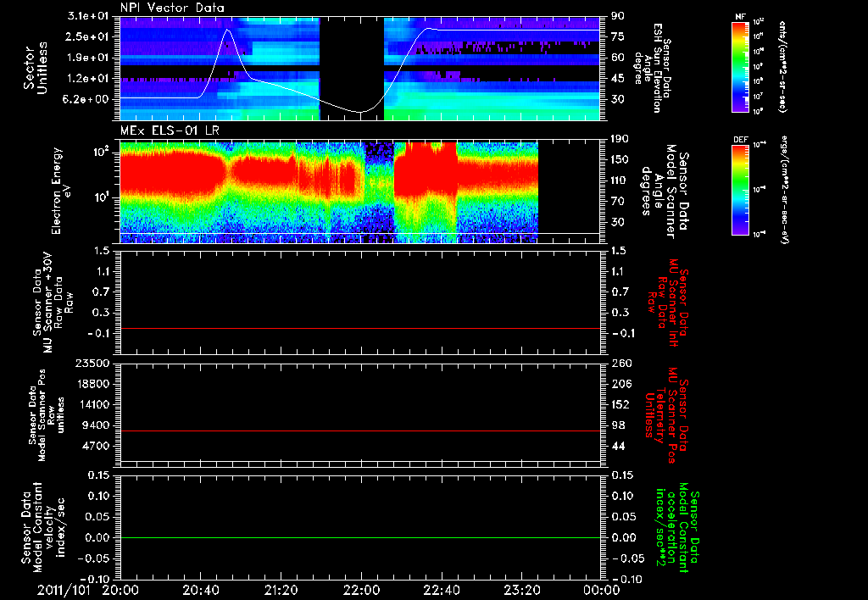This screenshot has height=600, width=868.
Task: Click the 190 scanner angle tick label
Action: (620, 139)
